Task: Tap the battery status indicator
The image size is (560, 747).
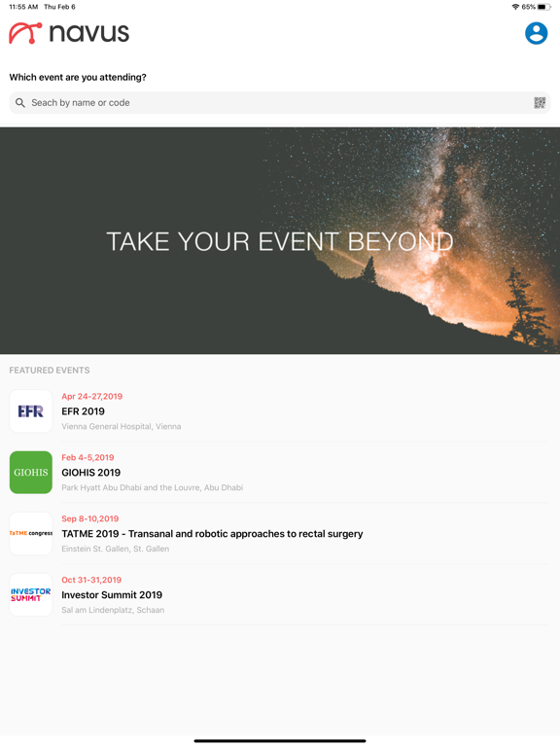Action: tap(544, 7)
